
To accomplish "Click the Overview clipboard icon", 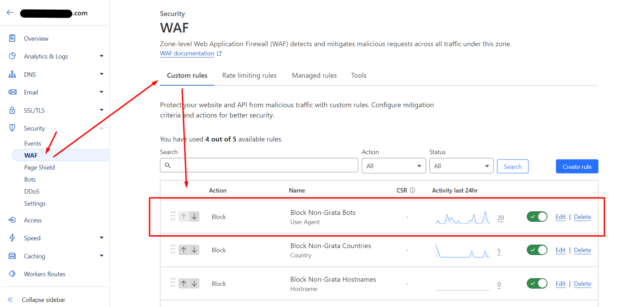I will tap(12, 38).
